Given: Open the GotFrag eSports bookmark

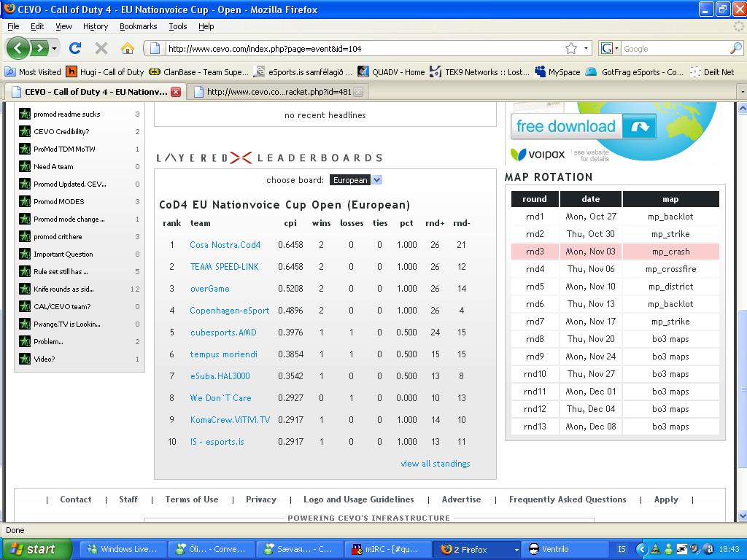Looking at the screenshot, I should (635, 72).
